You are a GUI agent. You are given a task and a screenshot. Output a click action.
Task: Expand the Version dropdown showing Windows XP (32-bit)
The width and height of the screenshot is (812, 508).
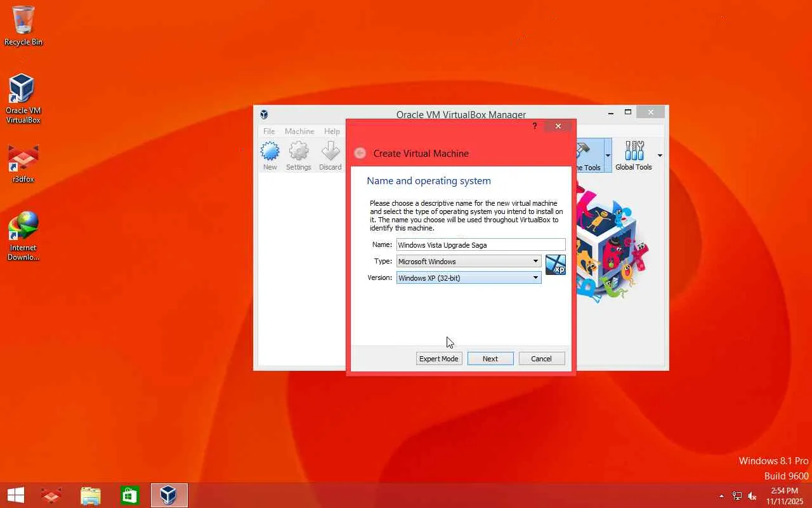click(469, 277)
